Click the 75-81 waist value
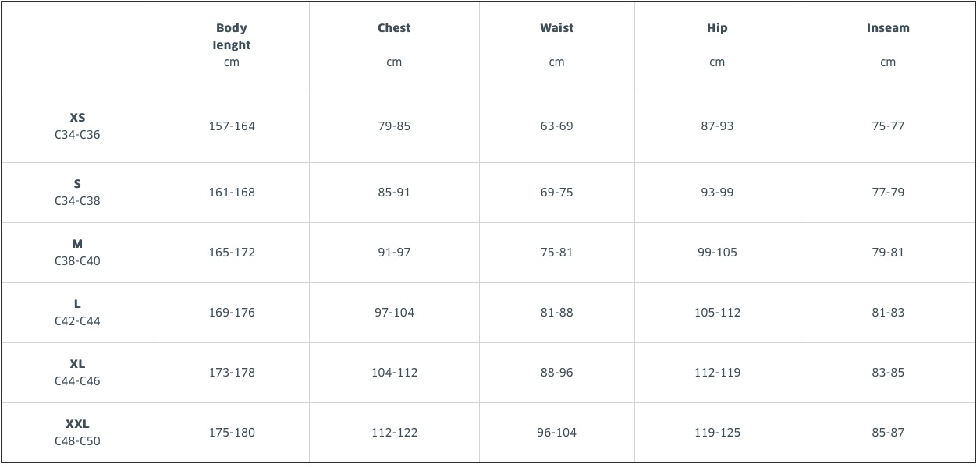 [x=556, y=253]
